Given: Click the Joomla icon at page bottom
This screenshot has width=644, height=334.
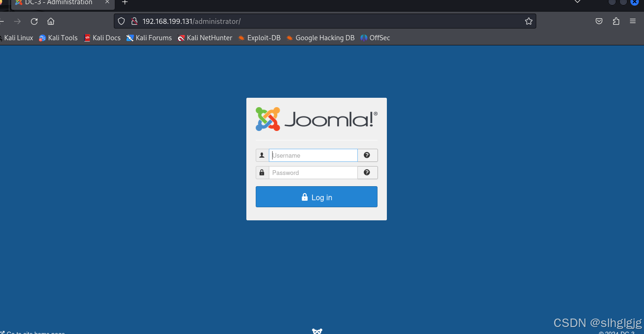Looking at the screenshot, I should pyautogui.click(x=317, y=331).
